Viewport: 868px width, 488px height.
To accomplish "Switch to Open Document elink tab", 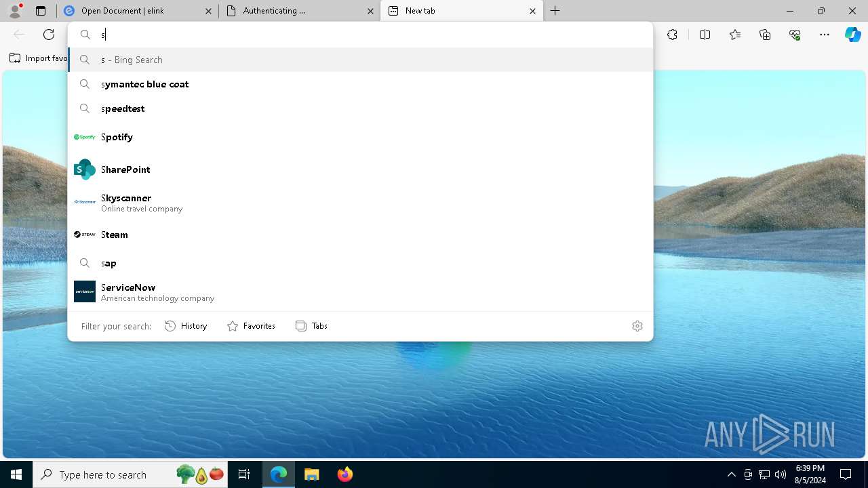I will point(138,11).
